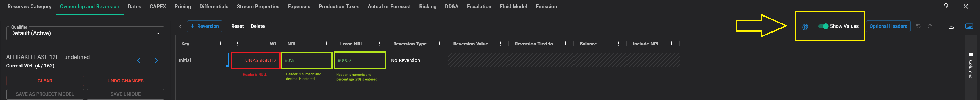Screen dimensions: 980x100
Task: Click the undo arrow icon
Action: [918, 26]
